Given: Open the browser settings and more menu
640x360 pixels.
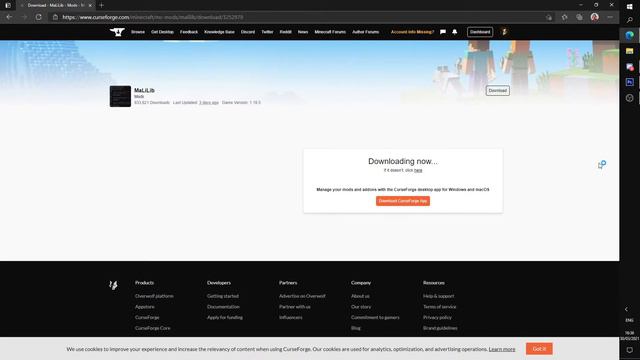Looking at the screenshot, I should pos(610,17).
